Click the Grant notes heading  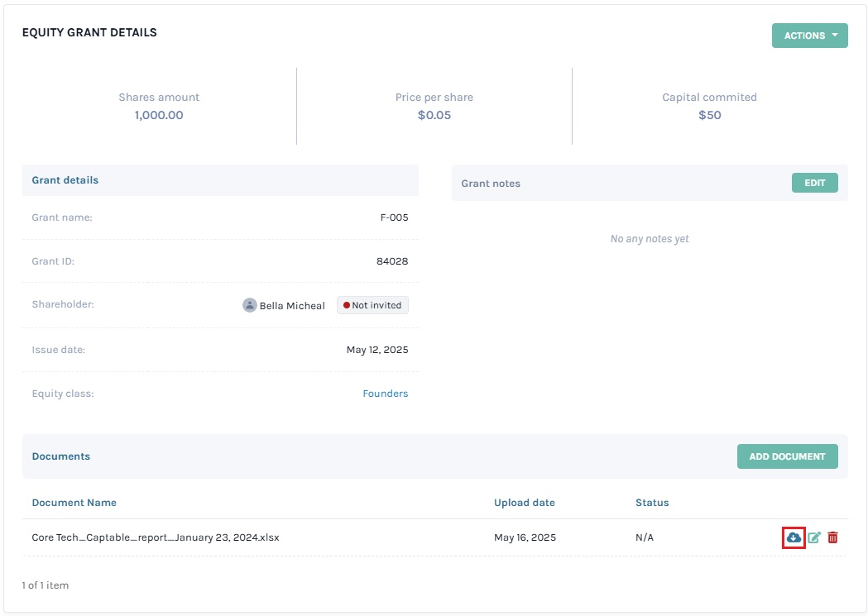(491, 184)
